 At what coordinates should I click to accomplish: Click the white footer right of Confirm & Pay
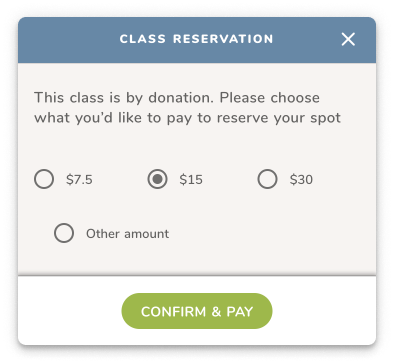pos(324,311)
